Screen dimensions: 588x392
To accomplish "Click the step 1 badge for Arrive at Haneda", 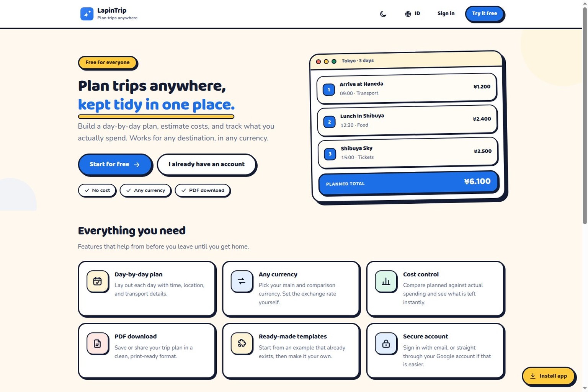I will pos(329,90).
